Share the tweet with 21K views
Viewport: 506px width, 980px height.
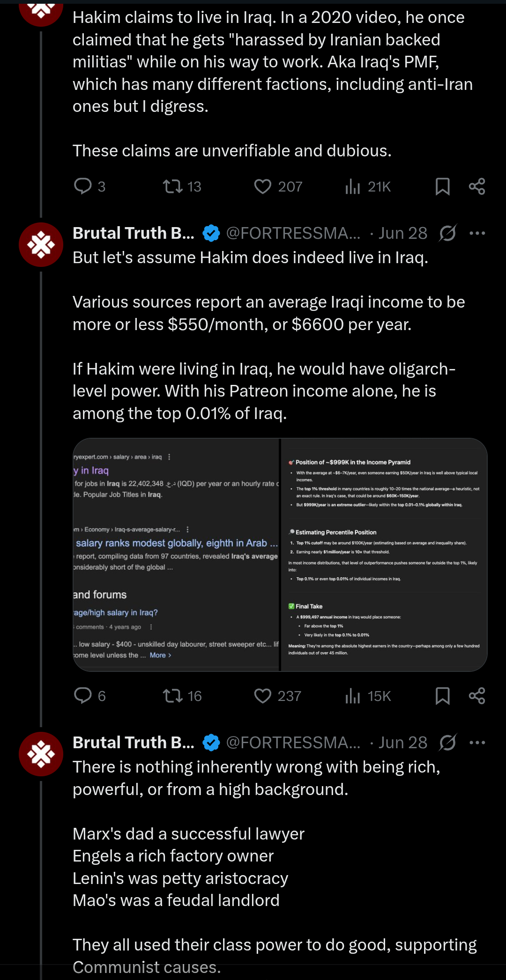click(x=477, y=187)
